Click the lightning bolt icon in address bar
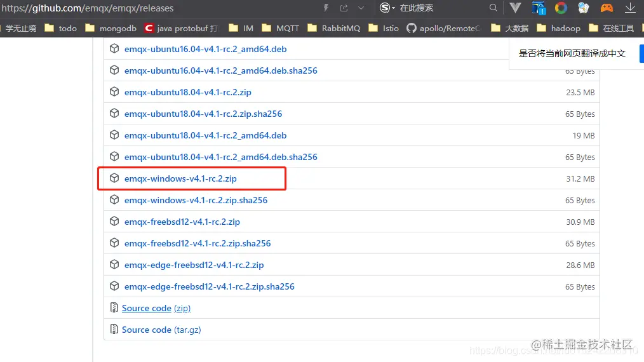 tap(326, 8)
